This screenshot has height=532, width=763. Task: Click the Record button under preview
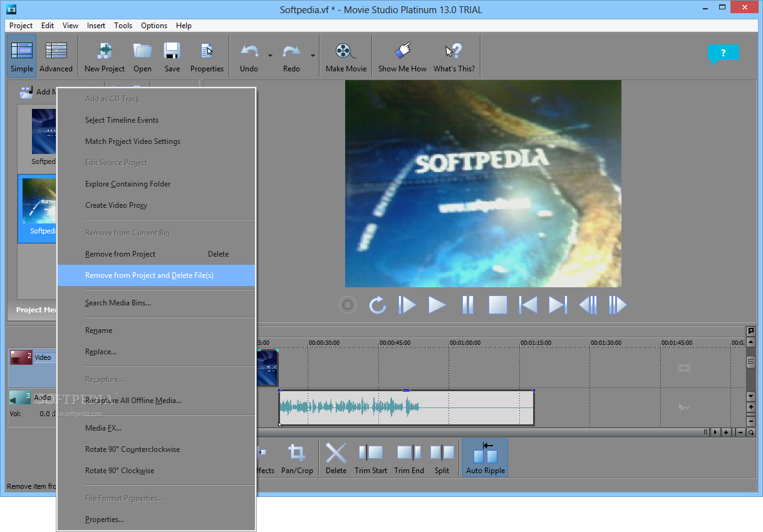pyautogui.click(x=347, y=305)
